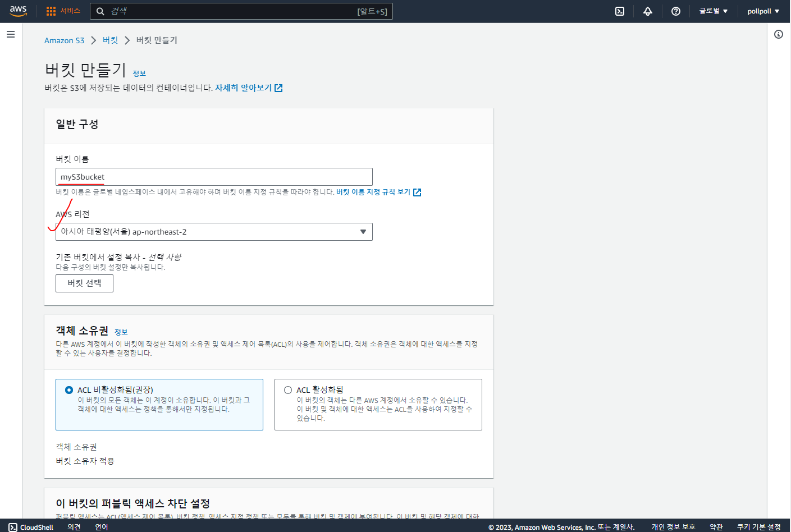Open 의견 feedback in footer
Viewport: 791px width, 532px height.
click(74, 527)
